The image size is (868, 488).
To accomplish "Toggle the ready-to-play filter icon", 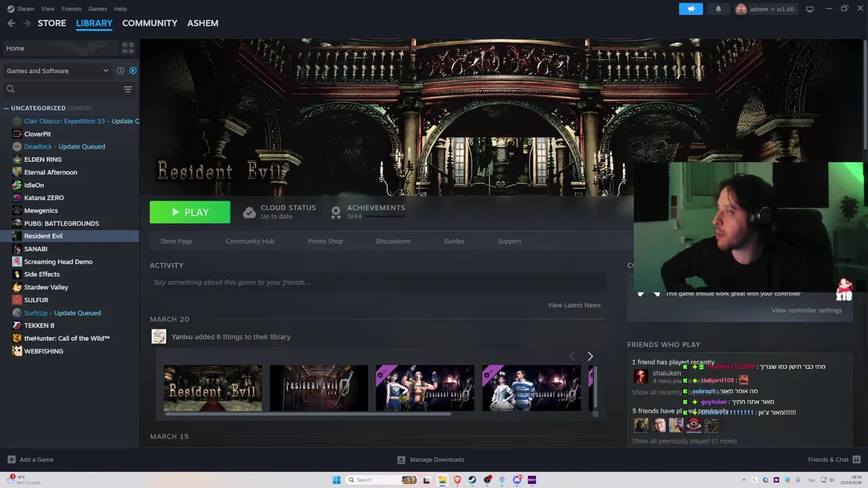I will pyautogui.click(x=133, y=70).
